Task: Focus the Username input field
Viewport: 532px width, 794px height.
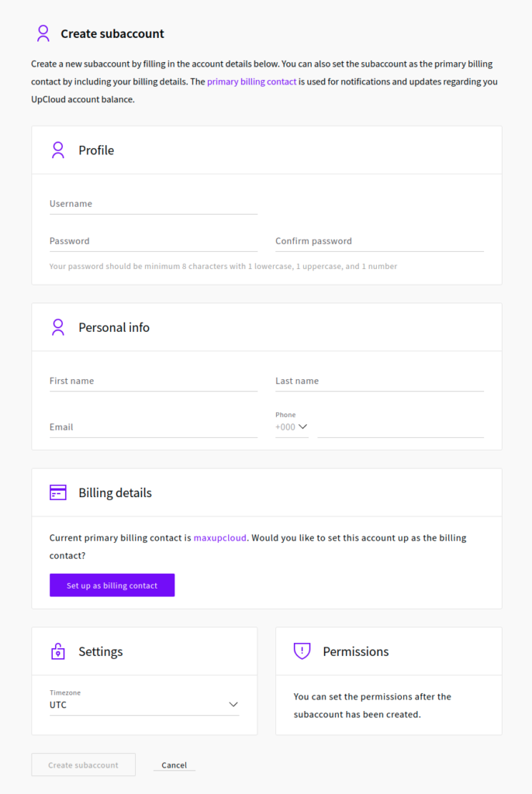Action: click(x=153, y=204)
